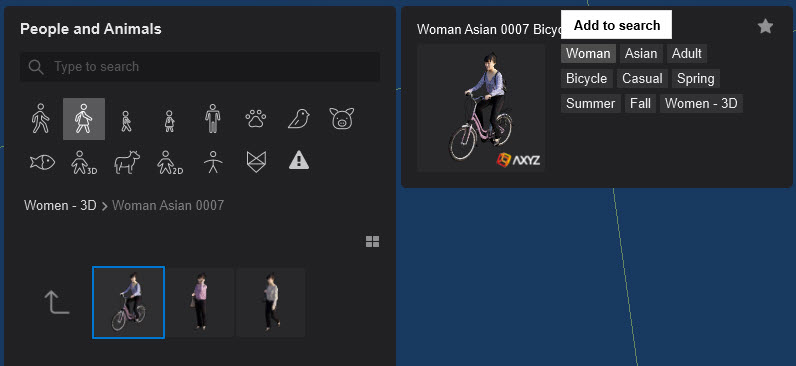796x366 pixels.
Task: Select the 2D people category icon
Action: [x=170, y=162]
